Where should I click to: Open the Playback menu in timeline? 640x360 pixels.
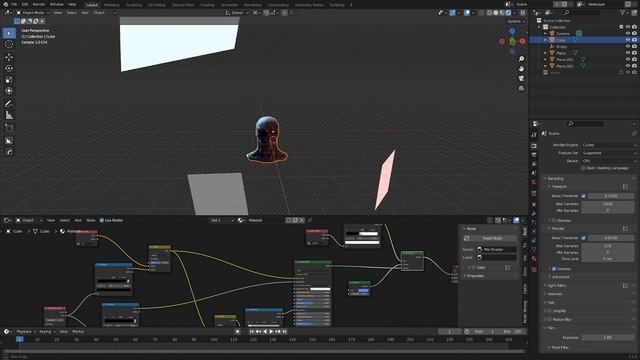(x=26, y=331)
